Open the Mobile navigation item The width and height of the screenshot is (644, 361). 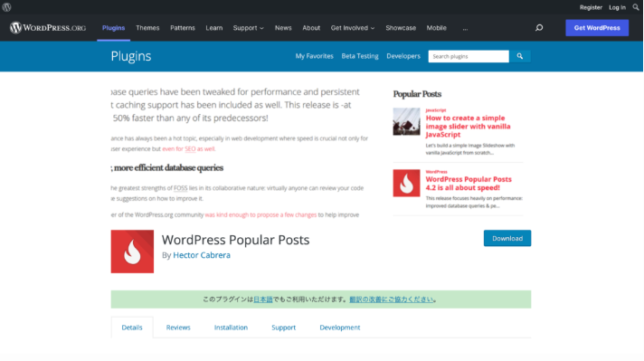point(436,28)
